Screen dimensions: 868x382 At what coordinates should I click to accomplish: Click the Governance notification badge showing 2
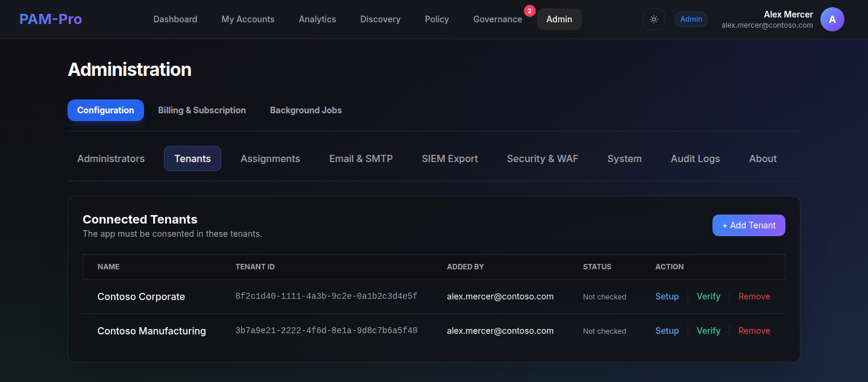530,11
